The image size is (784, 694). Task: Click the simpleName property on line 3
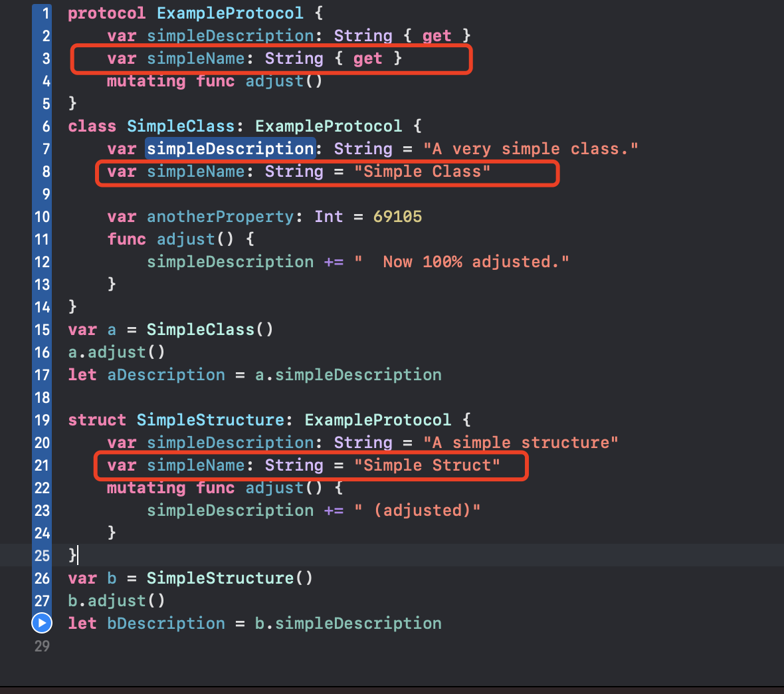(x=195, y=58)
